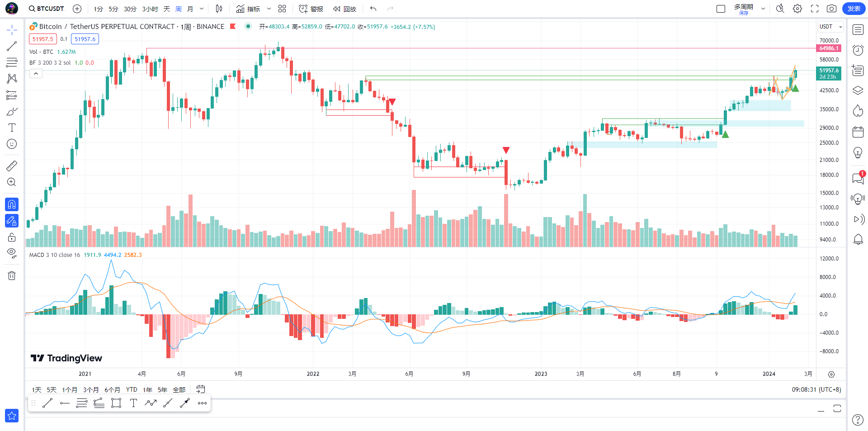The width and height of the screenshot is (868, 431).
Task: Expand the 多周期 layout dropdown arrow
Action: (763, 9)
